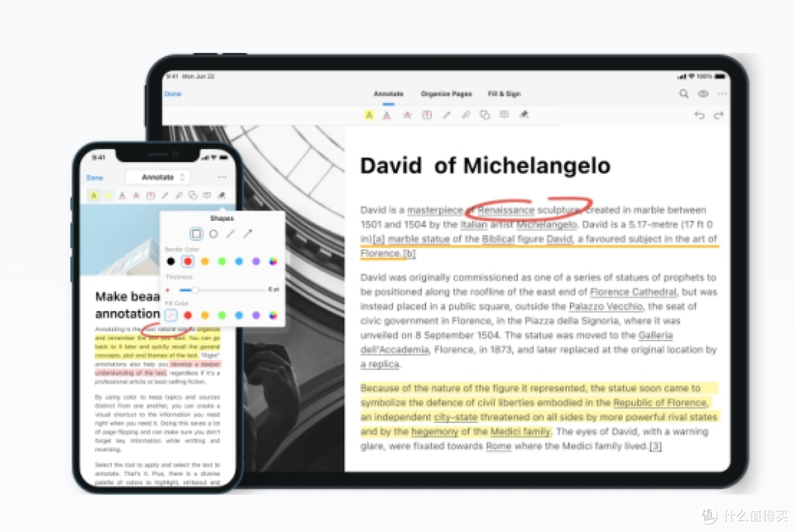Open the custom border color picker wheel
Image resolution: width=795 pixels, height=532 pixels.
pyautogui.click(x=273, y=261)
